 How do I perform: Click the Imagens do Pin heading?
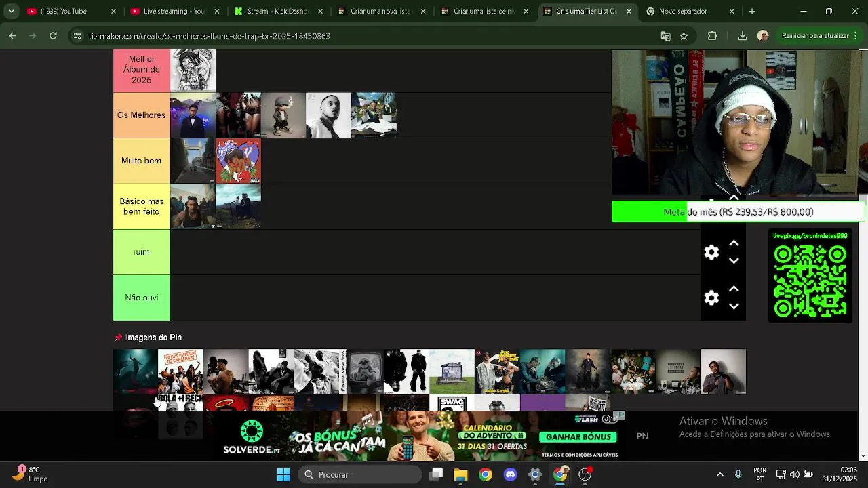click(x=153, y=338)
